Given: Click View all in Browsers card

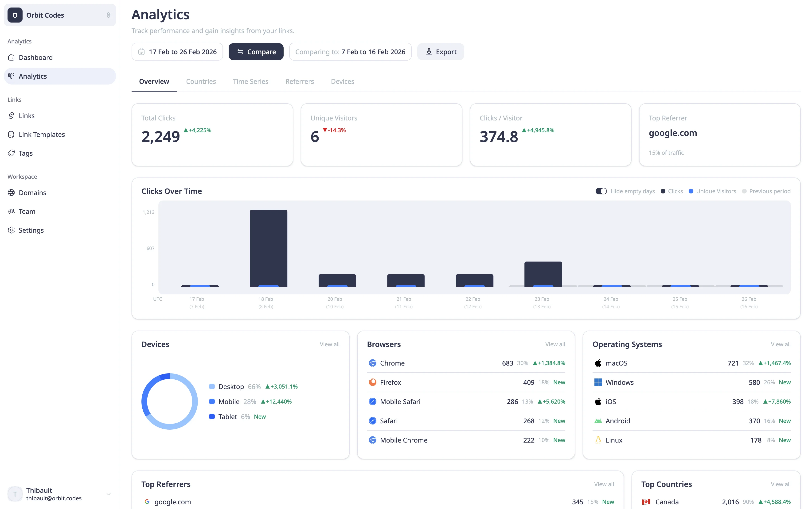Looking at the screenshot, I should (x=555, y=344).
